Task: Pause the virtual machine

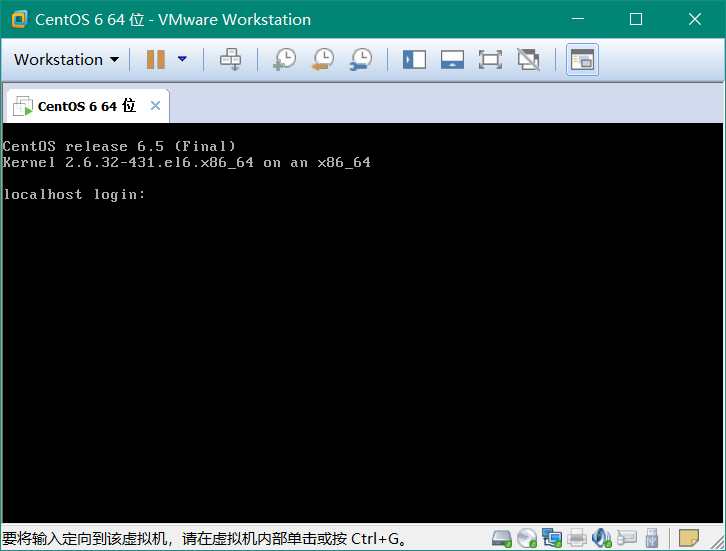Action: (x=156, y=60)
